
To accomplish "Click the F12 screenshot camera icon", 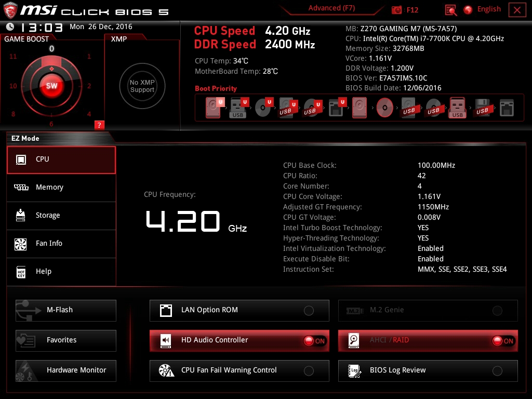I will click(397, 10).
